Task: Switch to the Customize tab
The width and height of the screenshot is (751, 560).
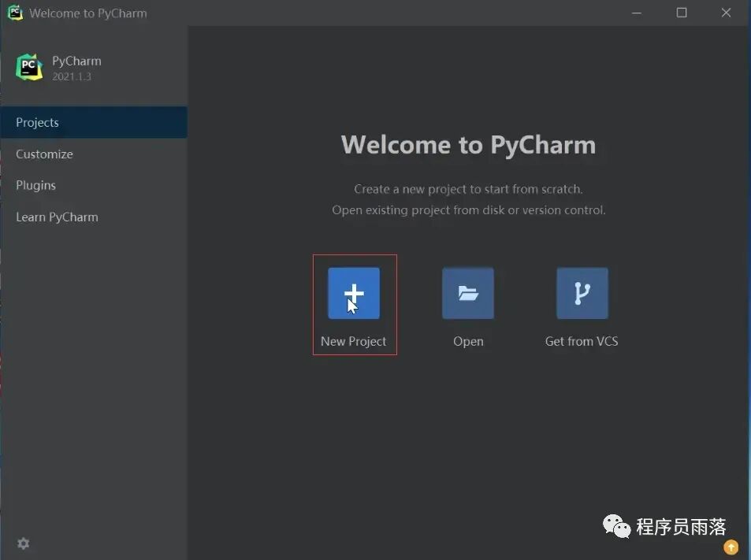Action: tap(94, 154)
